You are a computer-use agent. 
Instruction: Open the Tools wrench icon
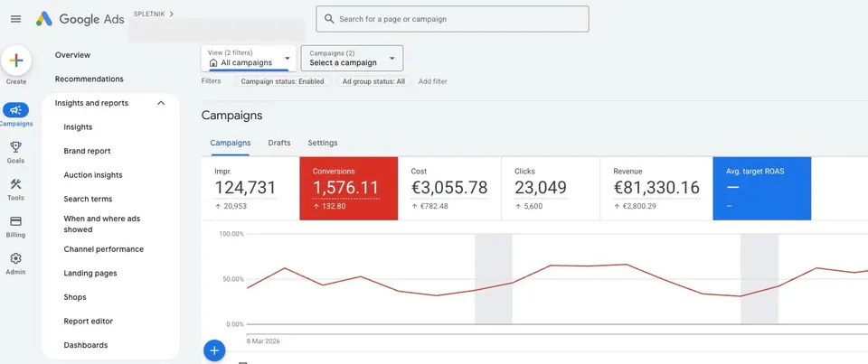(x=15, y=184)
